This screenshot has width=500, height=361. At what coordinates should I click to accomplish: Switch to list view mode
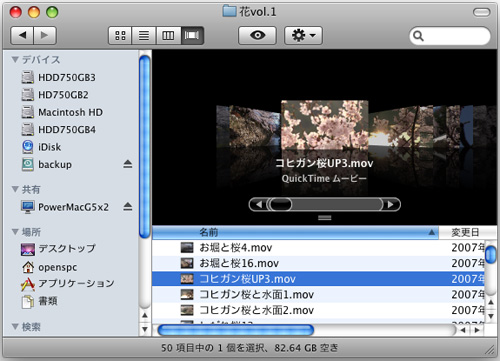tap(144, 35)
